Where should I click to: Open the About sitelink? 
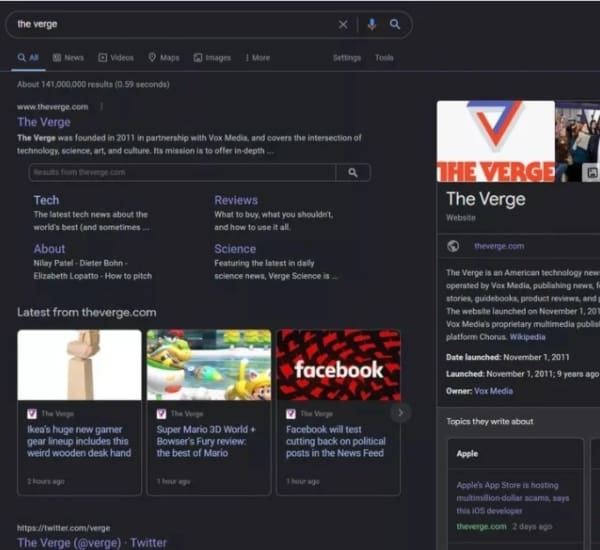tap(49, 249)
